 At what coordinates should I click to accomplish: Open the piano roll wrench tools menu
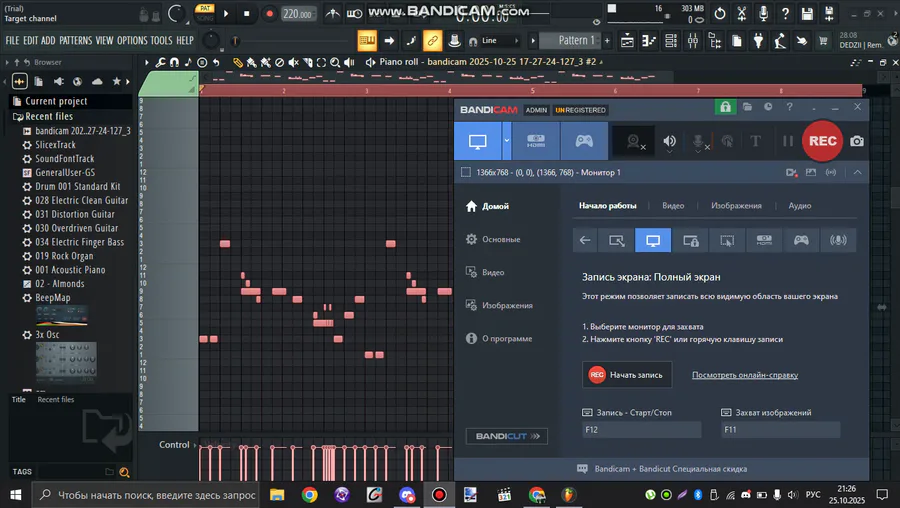pyautogui.click(x=160, y=62)
